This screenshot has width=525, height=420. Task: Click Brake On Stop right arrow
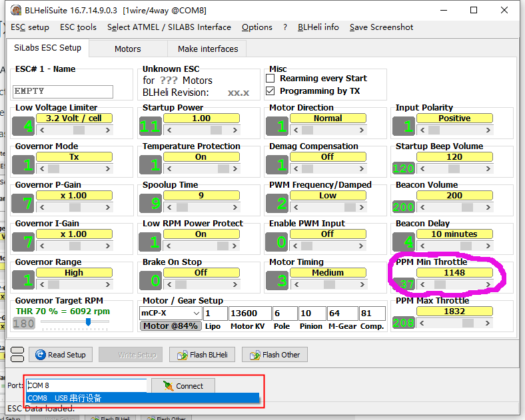coord(235,285)
